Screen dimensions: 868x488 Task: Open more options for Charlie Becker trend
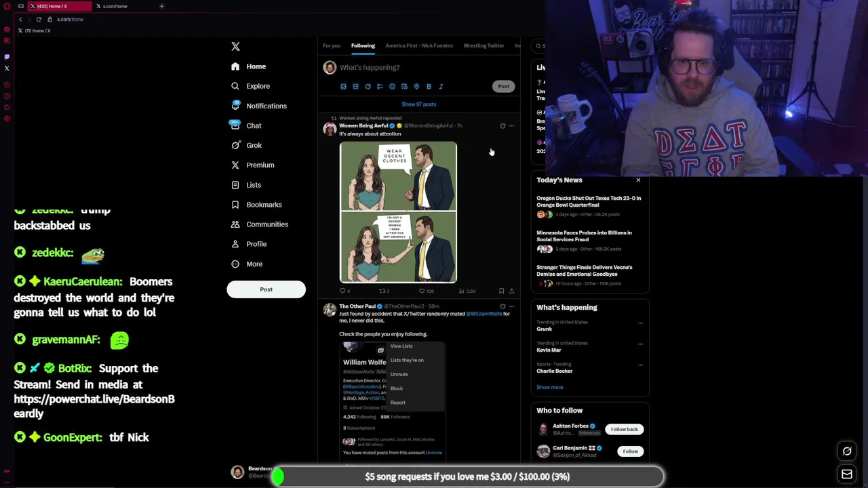pos(640,365)
